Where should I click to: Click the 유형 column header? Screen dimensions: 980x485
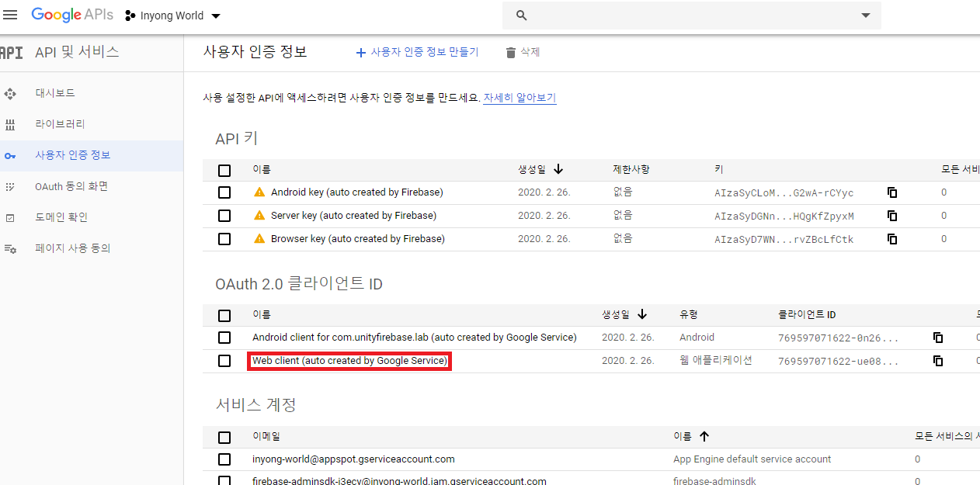pos(689,314)
